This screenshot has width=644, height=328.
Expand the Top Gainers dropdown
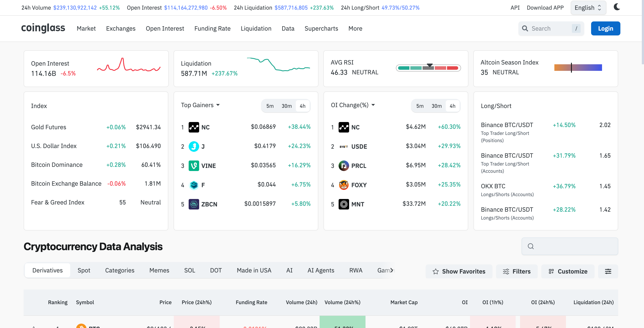200,105
